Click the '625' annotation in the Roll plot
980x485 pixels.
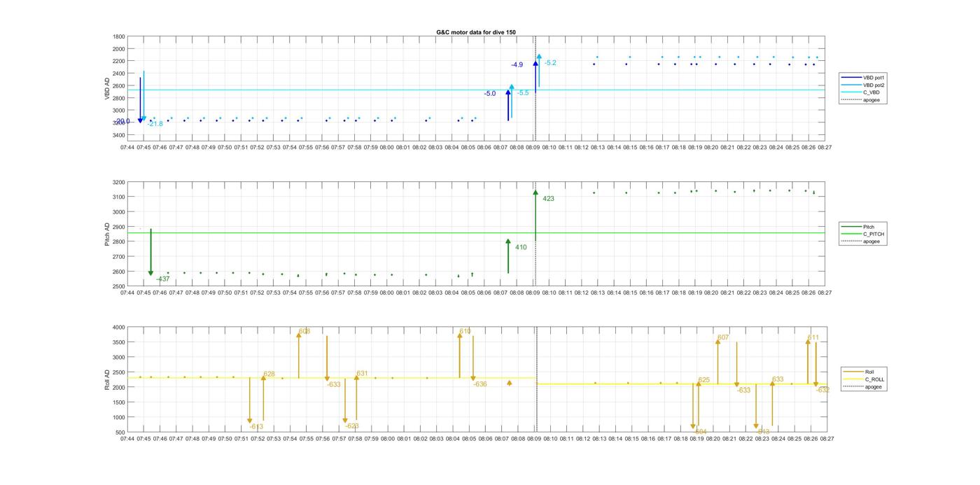pyautogui.click(x=703, y=380)
